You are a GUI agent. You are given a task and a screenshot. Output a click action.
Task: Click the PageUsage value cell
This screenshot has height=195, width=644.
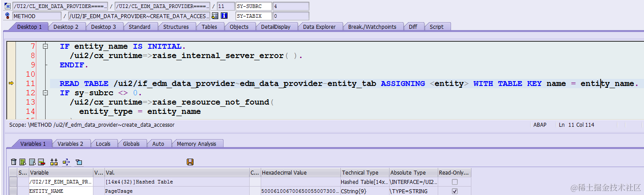click(x=177, y=191)
